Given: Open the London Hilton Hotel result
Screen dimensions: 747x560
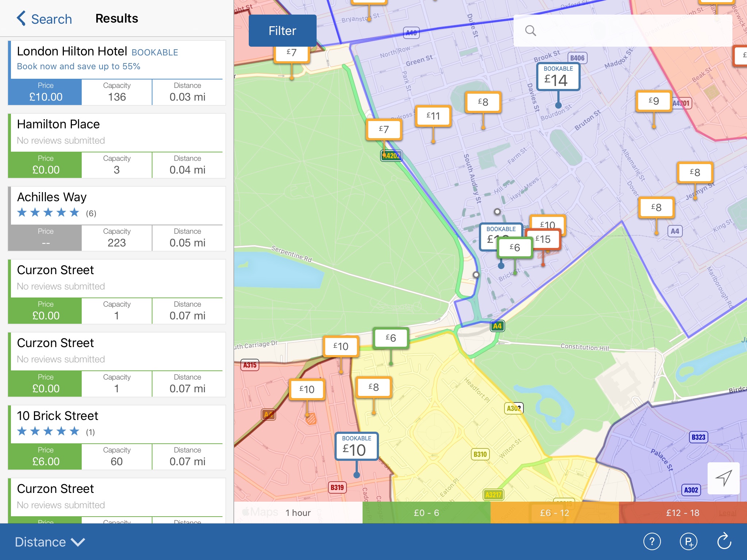Looking at the screenshot, I should (72, 51).
